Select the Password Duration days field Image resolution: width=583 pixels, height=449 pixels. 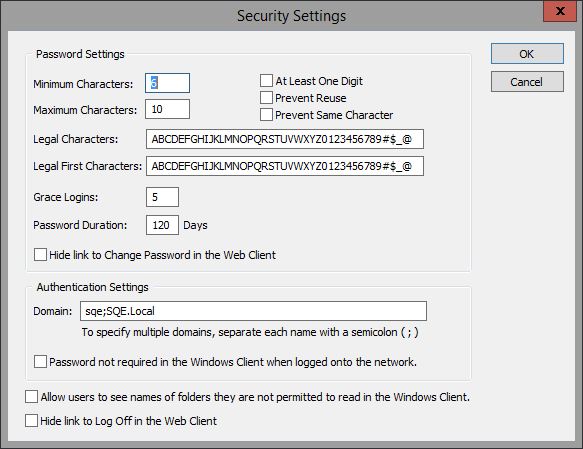(162, 225)
